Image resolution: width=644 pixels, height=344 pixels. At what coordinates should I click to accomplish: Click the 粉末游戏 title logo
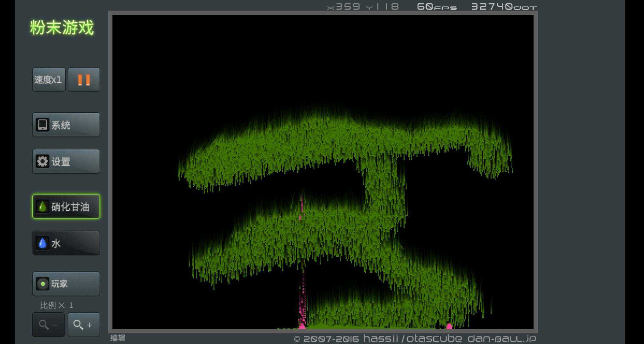(62, 27)
